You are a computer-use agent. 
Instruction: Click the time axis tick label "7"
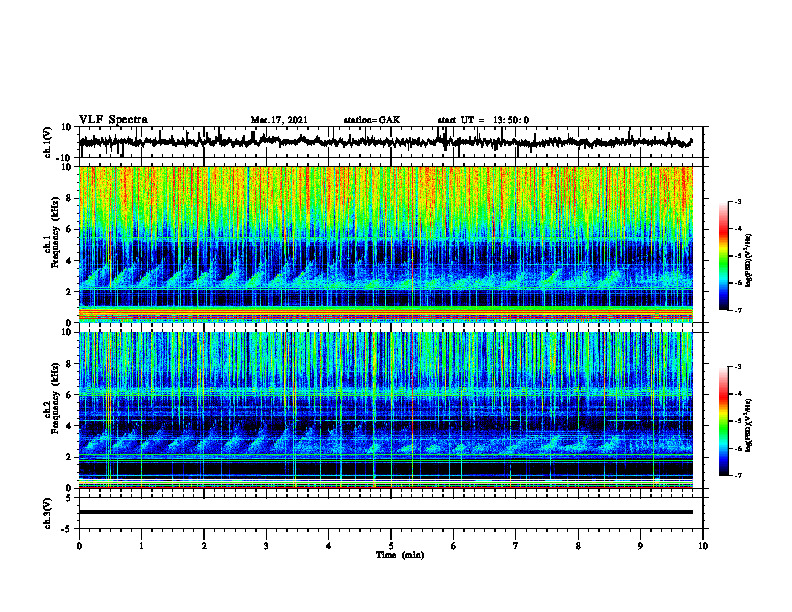[x=516, y=546]
